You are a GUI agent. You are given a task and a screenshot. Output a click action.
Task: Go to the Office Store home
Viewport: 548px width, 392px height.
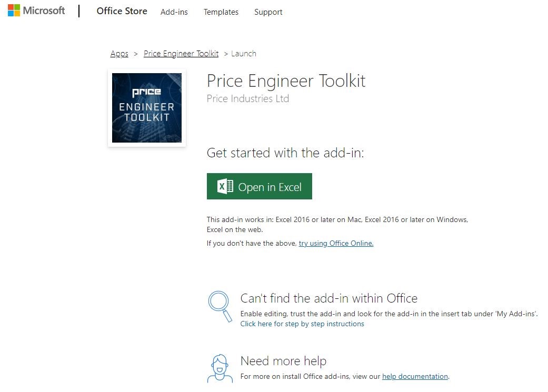122,11
